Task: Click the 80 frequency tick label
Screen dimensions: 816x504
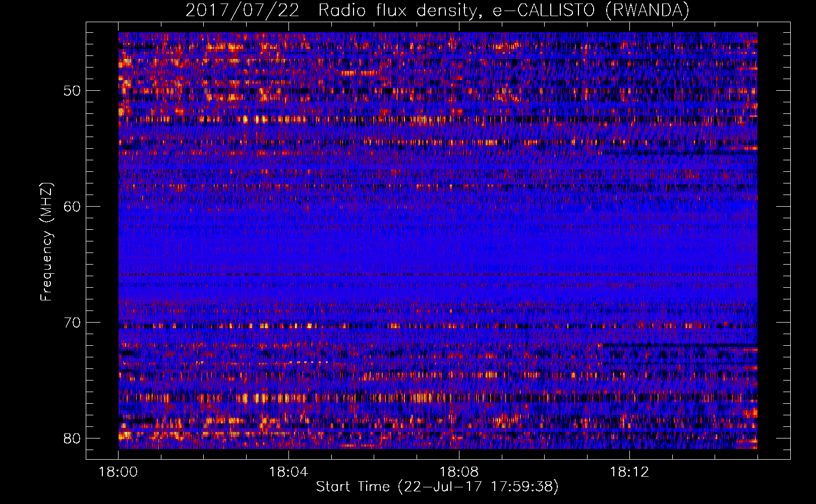Action: 72,438
